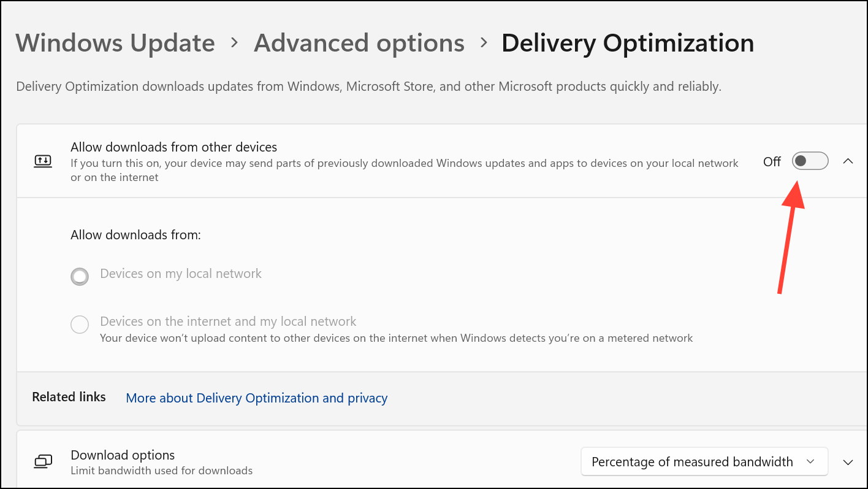Navigate to Advanced options breadcrumb

[x=359, y=43]
